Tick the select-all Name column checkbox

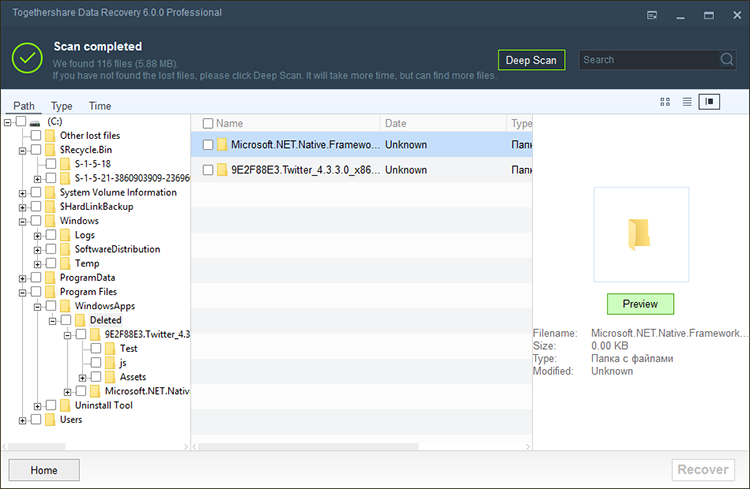[208, 123]
